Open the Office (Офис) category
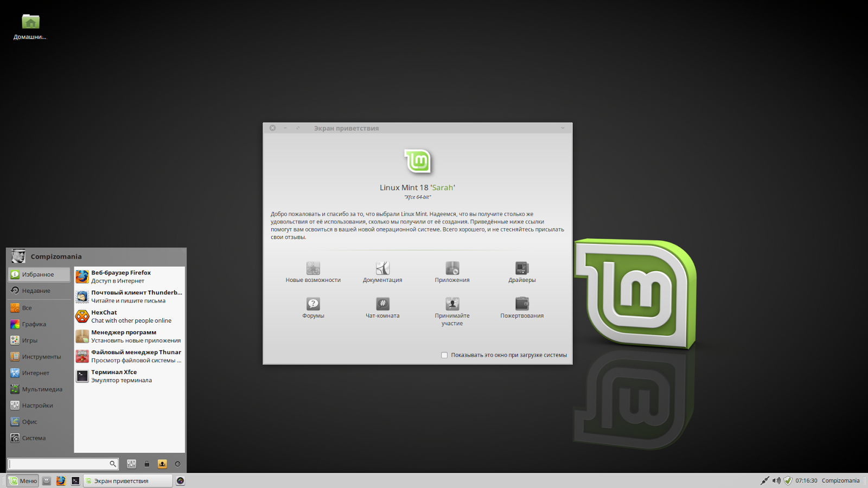Image resolution: width=868 pixels, height=488 pixels. pos(40,422)
